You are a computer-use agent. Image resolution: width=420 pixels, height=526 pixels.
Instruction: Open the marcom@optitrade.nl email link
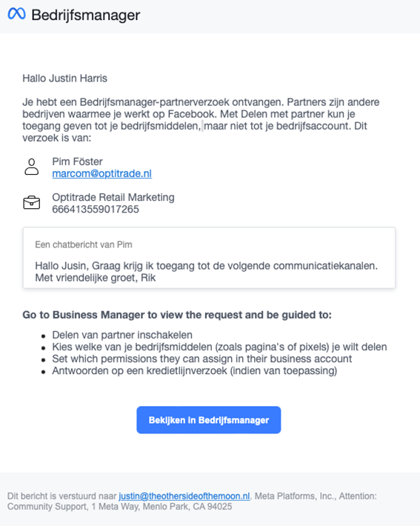coord(102,173)
